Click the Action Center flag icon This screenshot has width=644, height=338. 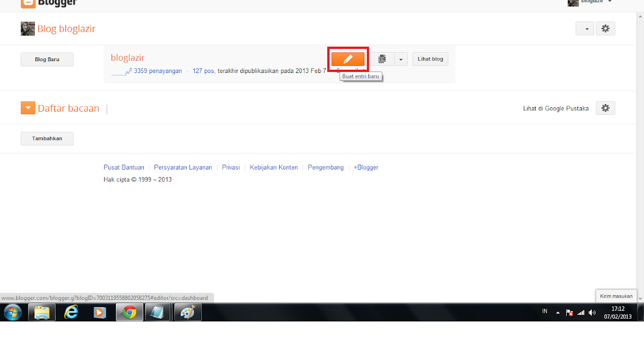pyautogui.click(x=569, y=312)
